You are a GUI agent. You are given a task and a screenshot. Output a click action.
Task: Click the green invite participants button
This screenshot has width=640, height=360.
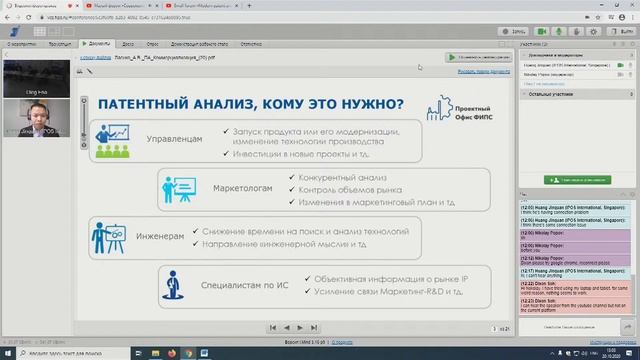(578, 180)
